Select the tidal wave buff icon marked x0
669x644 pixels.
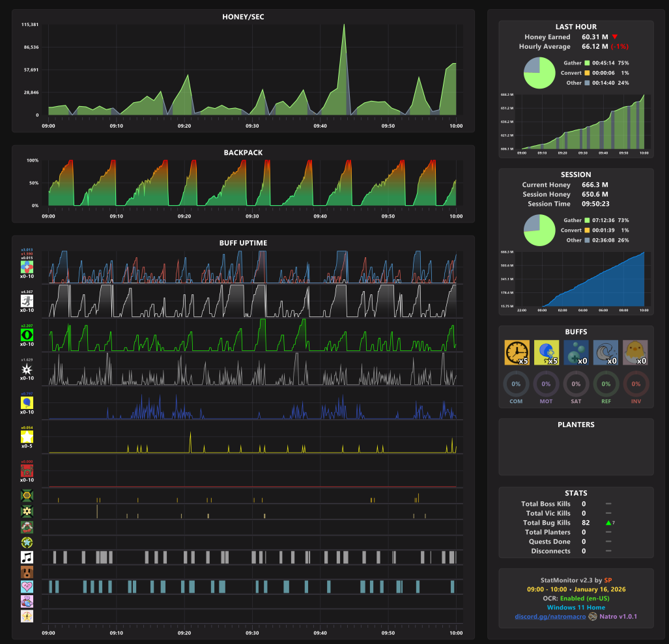(606, 353)
